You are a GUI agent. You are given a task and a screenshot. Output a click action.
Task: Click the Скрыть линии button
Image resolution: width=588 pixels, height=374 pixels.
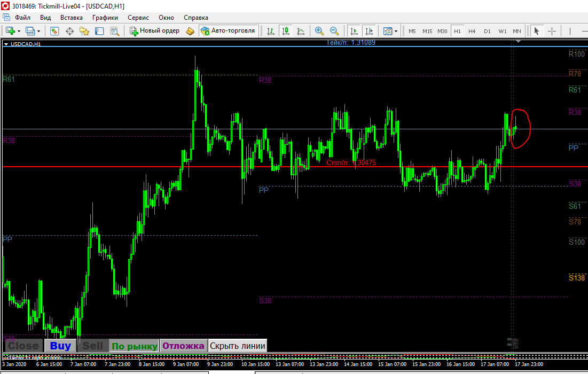click(237, 346)
